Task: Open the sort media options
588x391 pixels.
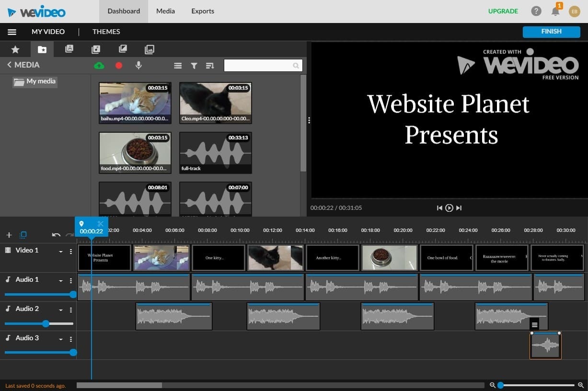Action: pos(210,66)
